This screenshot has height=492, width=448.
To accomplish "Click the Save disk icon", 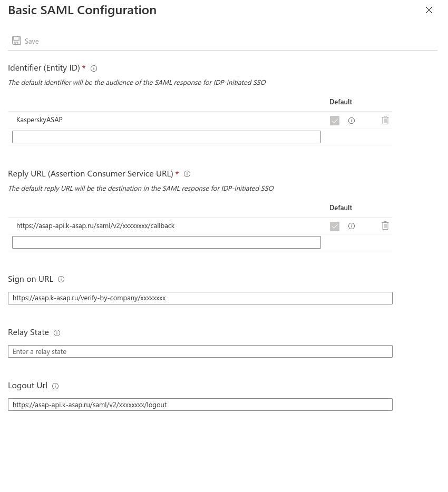I will pyautogui.click(x=17, y=41).
